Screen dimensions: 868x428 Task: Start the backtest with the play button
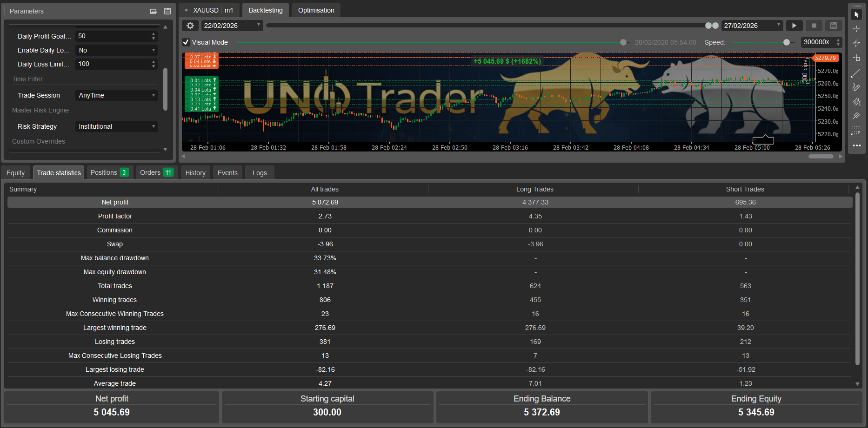(x=794, y=26)
